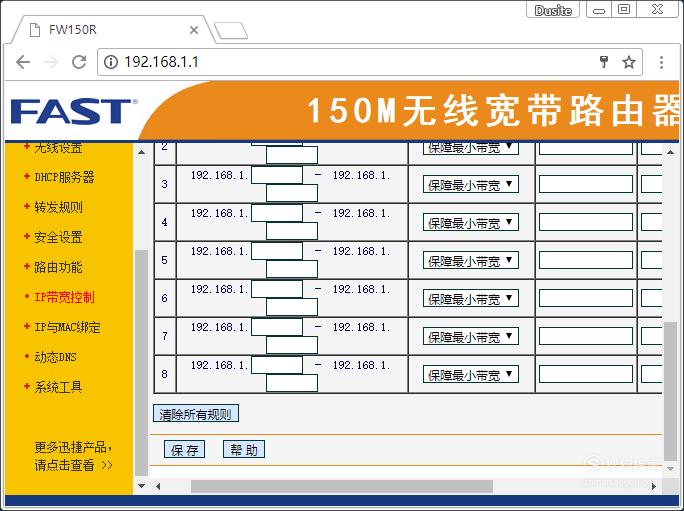Image resolution: width=684 pixels, height=511 pixels.
Task: Click the sidebar scrollbar down arrow
Action: (x=141, y=485)
